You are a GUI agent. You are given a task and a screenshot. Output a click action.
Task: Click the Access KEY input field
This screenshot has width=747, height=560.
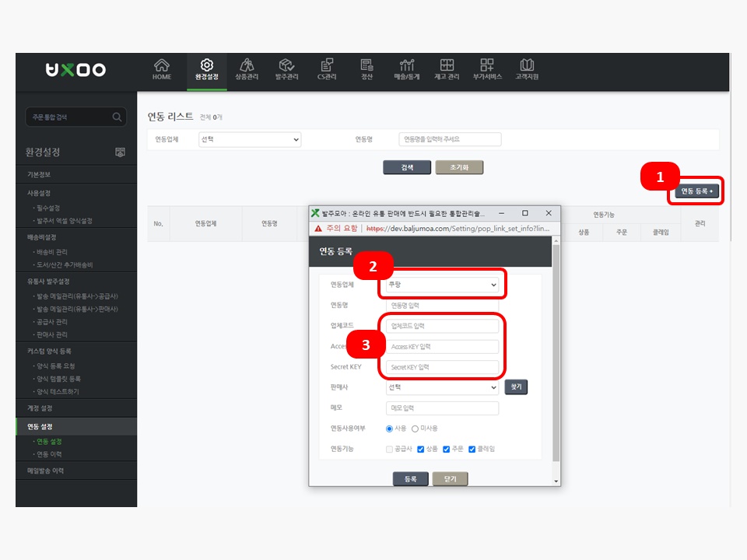(442, 347)
